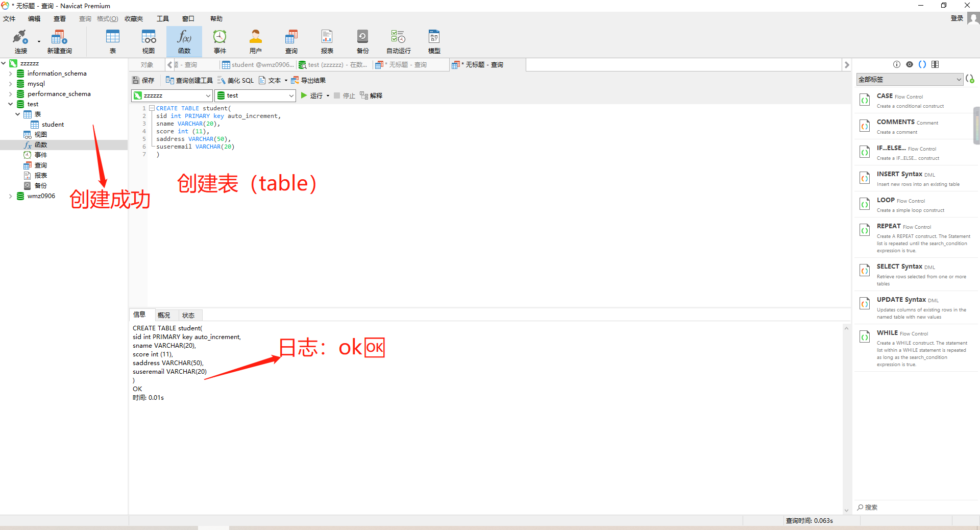Click Login (登录) at top right

click(x=957, y=18)
